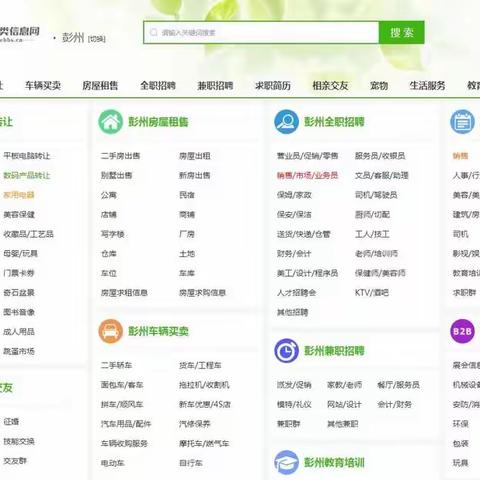480x480 pixels.
Task: Open 数码产品转让 link
Action: (x=27, y=175)
